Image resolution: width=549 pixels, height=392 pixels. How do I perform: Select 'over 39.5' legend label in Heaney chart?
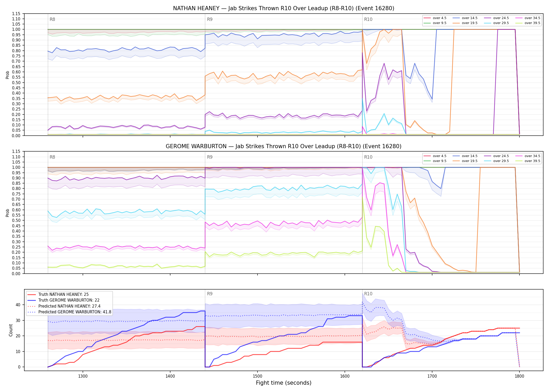tap(532, 23)
